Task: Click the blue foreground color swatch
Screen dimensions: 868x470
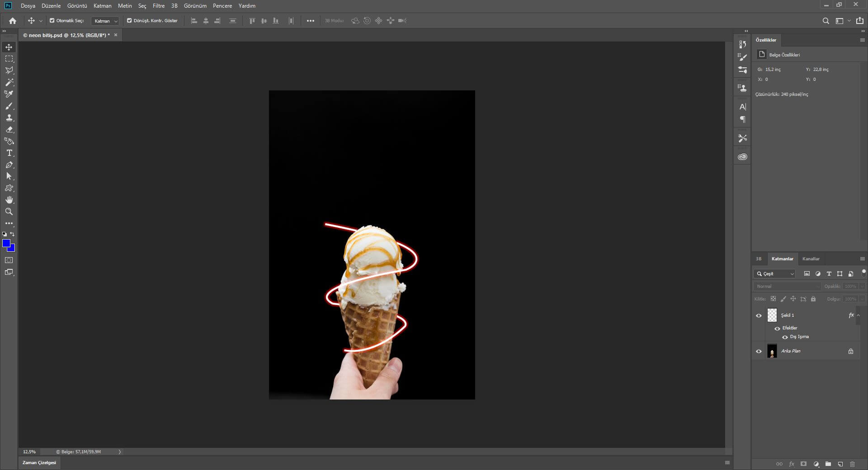Action: (x=6, y=244)
